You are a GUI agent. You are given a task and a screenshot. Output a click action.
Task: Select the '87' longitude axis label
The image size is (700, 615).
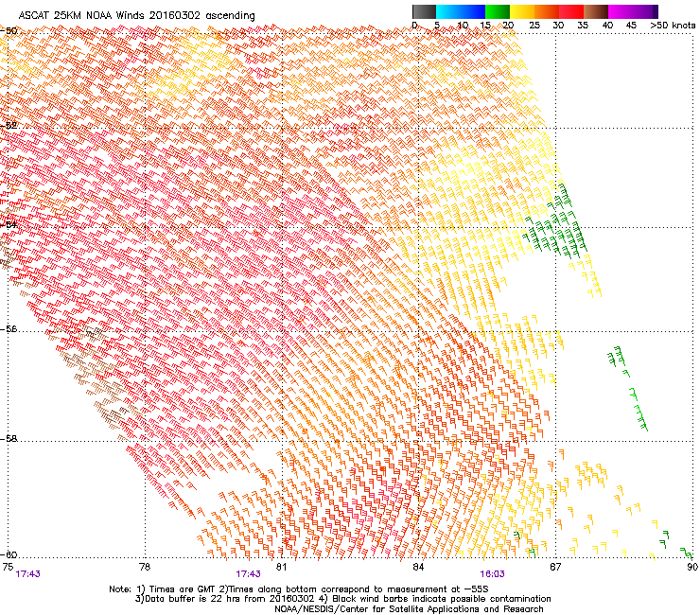click(555, 567)
